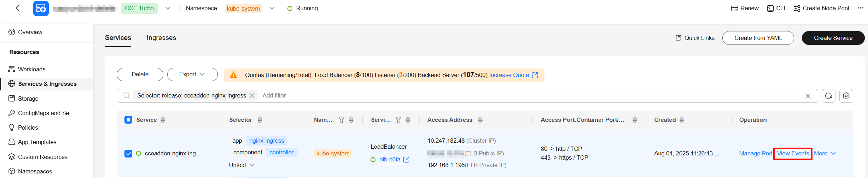The width and height of the screenshot is (868, 178).
Task: Open the top-right more options ellipsis
Action: [x=861, y=8]
